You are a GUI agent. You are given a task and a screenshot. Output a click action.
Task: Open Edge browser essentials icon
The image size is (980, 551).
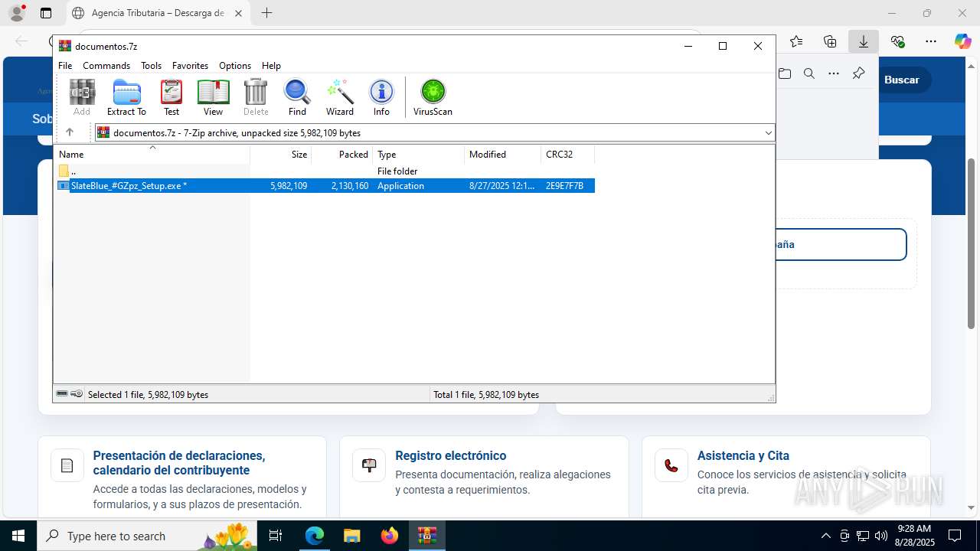pos(897,41)
